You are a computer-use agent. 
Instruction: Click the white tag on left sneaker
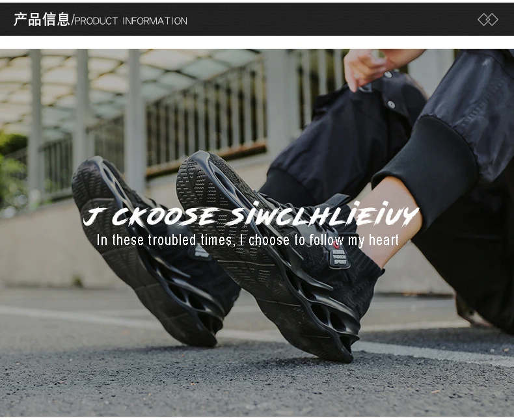(x=202, y=252)
